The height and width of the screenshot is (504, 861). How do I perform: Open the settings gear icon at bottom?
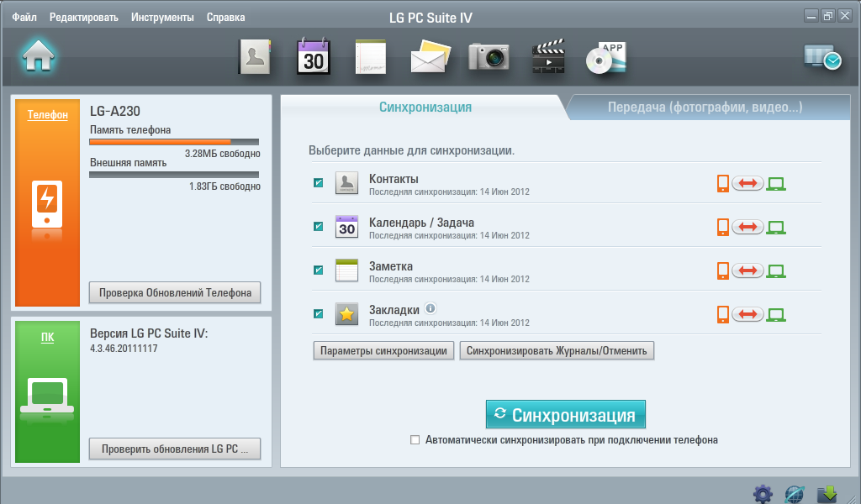(x=763, y=494)
